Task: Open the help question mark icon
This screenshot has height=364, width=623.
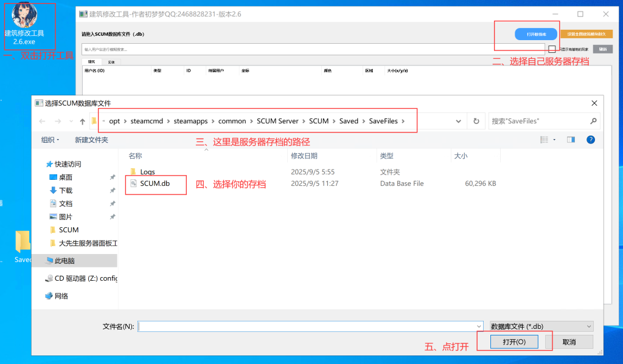Action: click(x=590, y=140)
